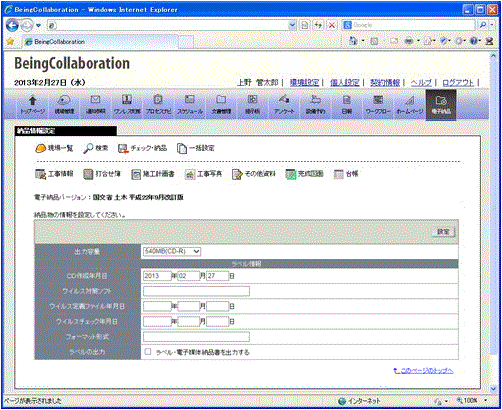Select the 電子納品 navigation item
Image resolution: width=502 pixels, height=410 pixels.
[x=441, y=105]
